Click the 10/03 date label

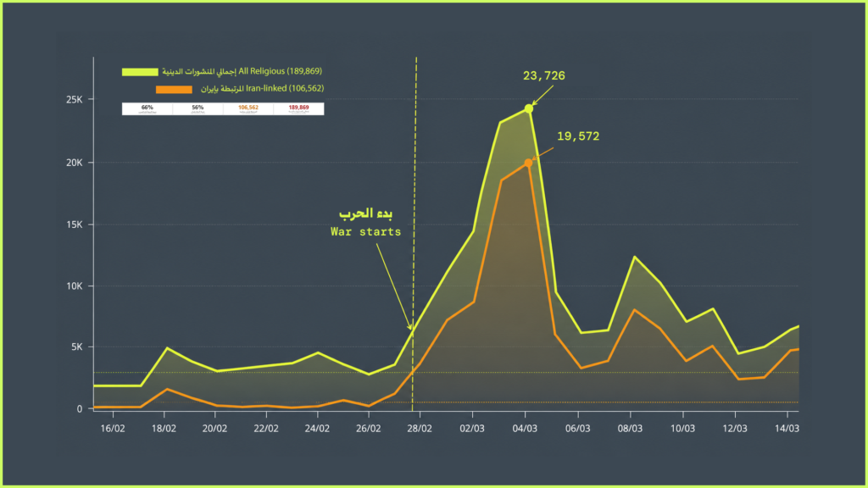(x=682, y=429)
